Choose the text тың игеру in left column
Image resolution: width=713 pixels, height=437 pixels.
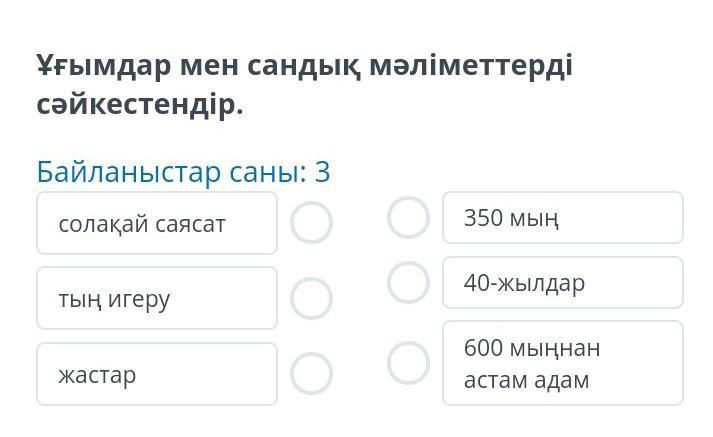click(x=114, y=299)
